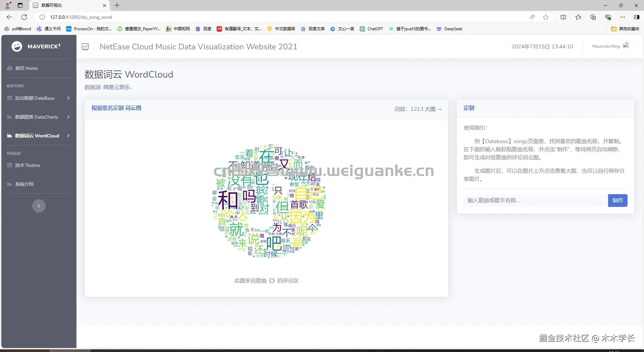Open favorites list icon
Screen dimensions: 644x352
click(578, 17)
